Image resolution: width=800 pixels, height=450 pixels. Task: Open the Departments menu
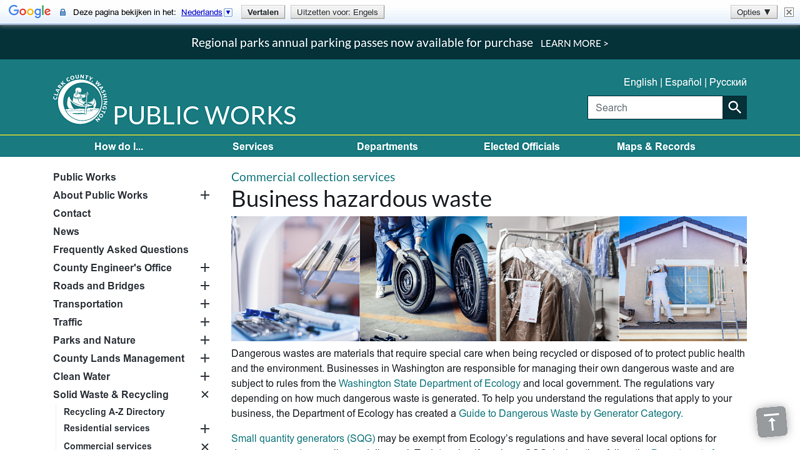pos(387,146)
